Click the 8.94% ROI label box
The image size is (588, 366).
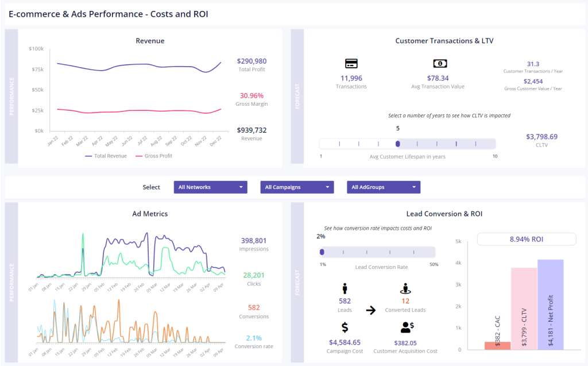(526, 239)
